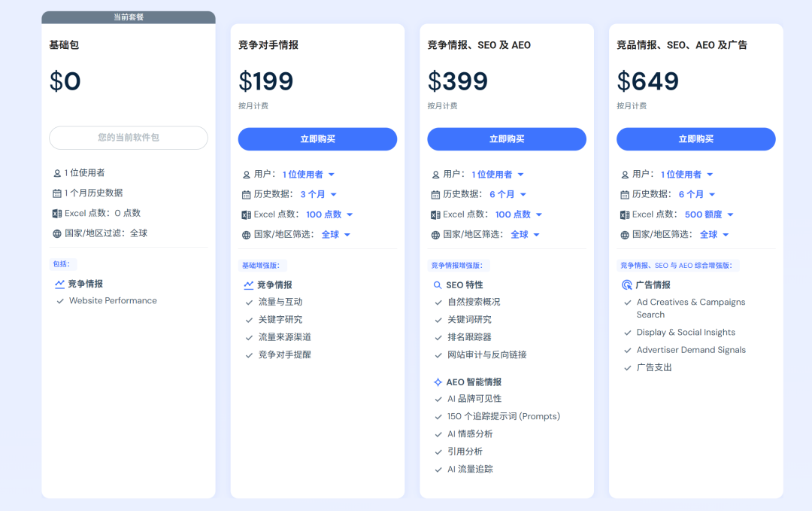Click globe icon in $399 plan
Viewport: 812px width, 511px height.
435,236
